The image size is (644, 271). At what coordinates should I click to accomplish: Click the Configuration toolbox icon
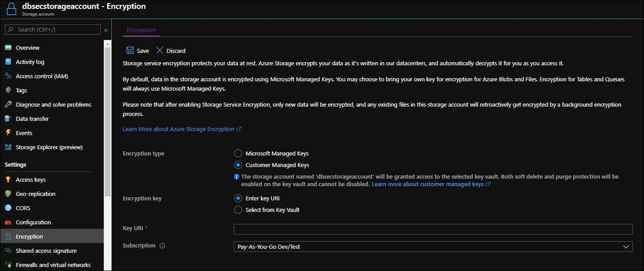[8, 222]
